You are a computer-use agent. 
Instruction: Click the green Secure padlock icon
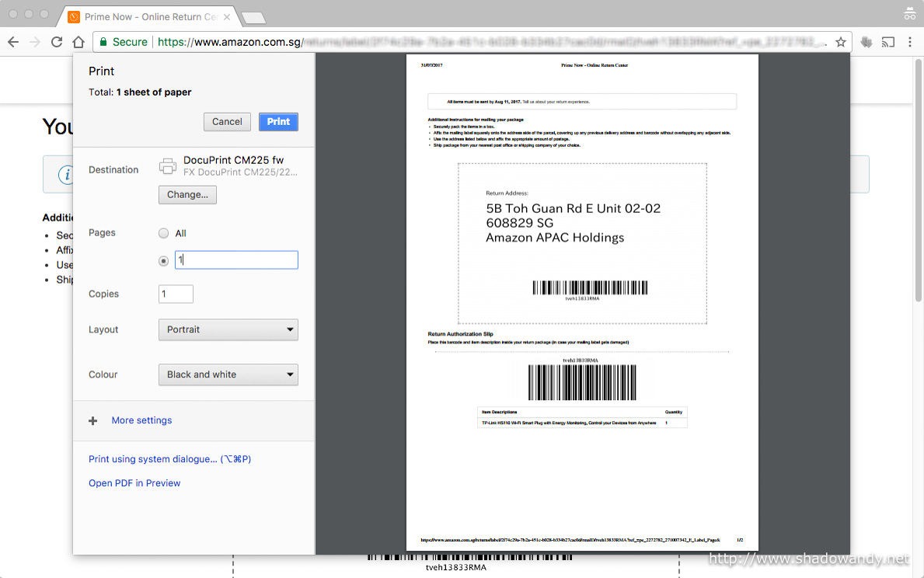click(103, 42)
